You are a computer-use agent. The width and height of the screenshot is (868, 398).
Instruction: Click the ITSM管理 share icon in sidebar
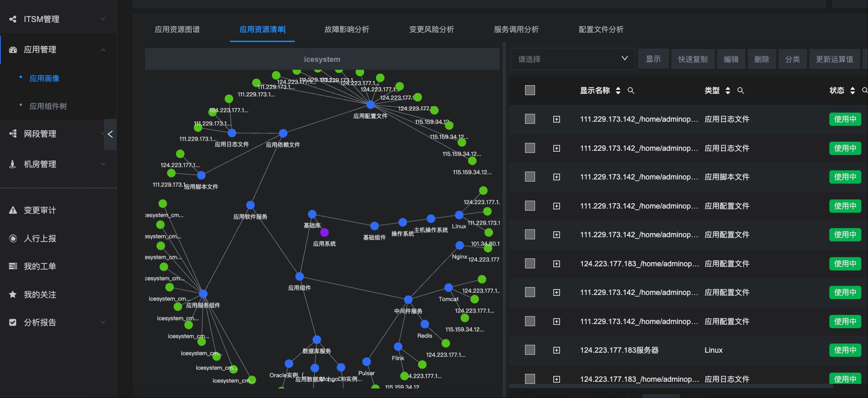[13, 19]
